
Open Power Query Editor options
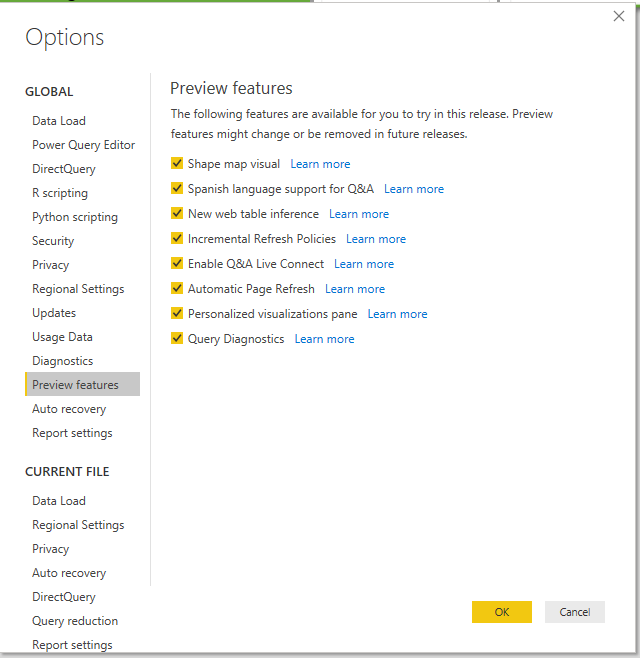[84, 145]
